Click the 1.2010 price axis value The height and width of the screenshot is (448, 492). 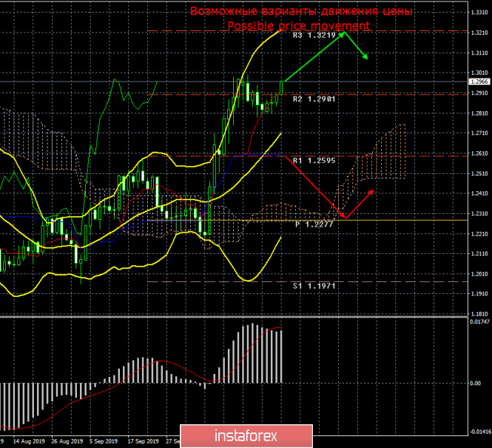pos(479,274)
